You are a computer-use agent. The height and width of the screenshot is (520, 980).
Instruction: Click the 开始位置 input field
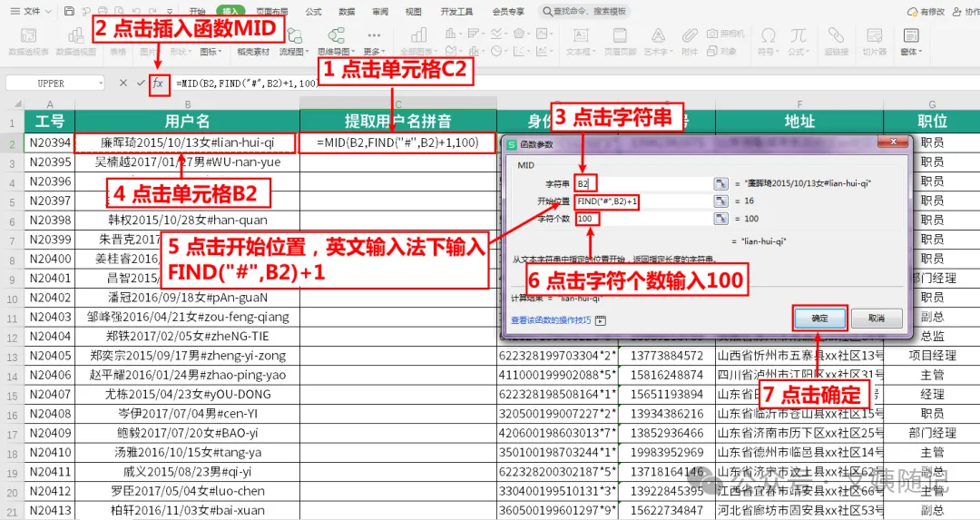(642, 201)
